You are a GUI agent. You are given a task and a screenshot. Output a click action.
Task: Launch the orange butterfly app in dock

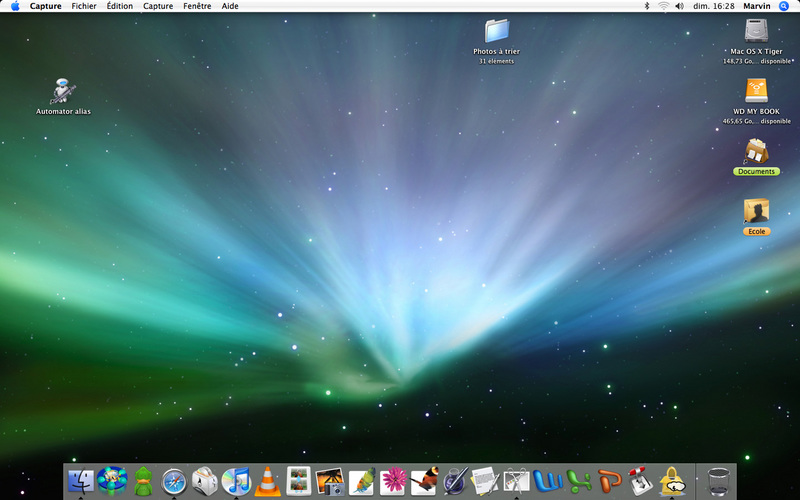pos(424,481)
